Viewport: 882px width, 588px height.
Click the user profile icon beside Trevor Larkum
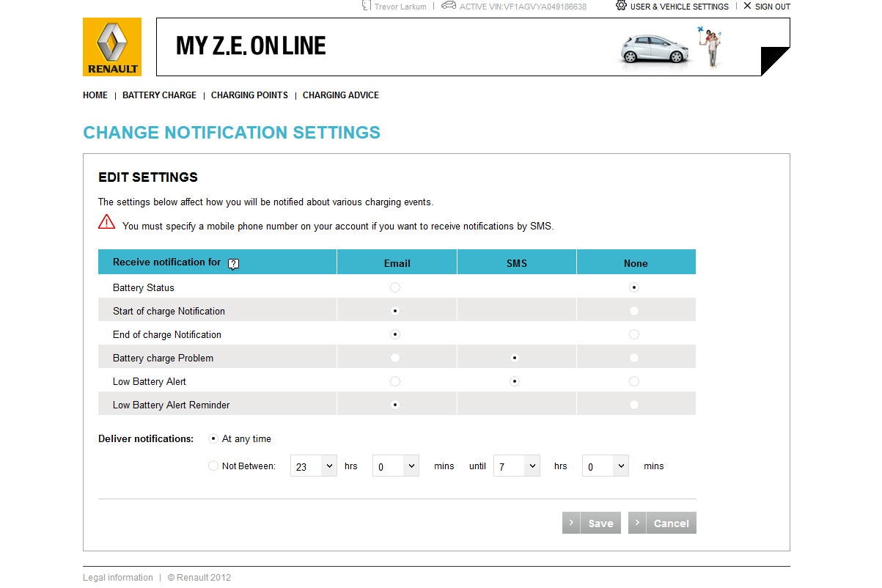[367, 6]
